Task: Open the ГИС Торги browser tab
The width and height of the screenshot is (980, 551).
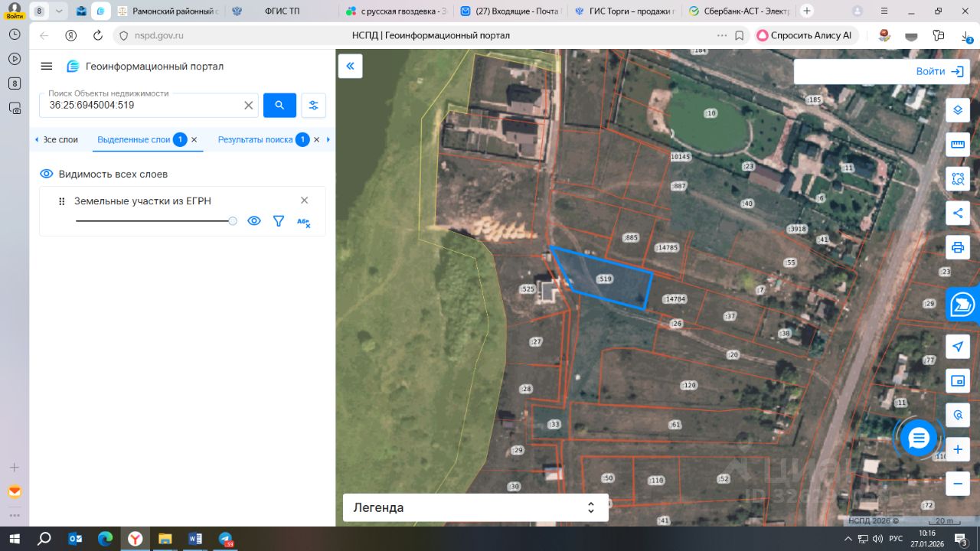Action: 624,11
